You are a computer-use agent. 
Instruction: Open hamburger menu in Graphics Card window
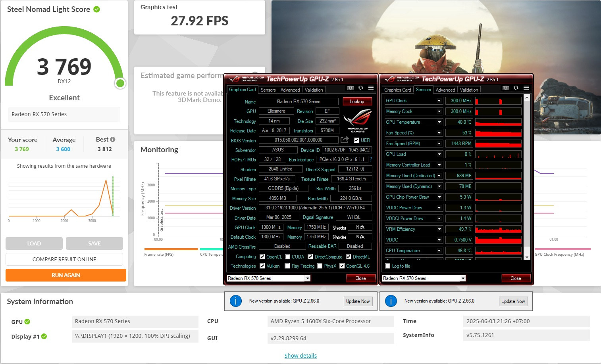[x=371, y=88]
